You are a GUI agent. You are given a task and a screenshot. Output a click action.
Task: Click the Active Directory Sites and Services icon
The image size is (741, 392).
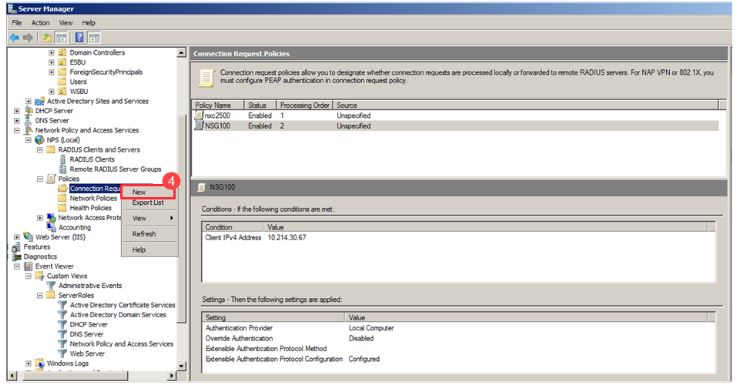tap(40, 101)
